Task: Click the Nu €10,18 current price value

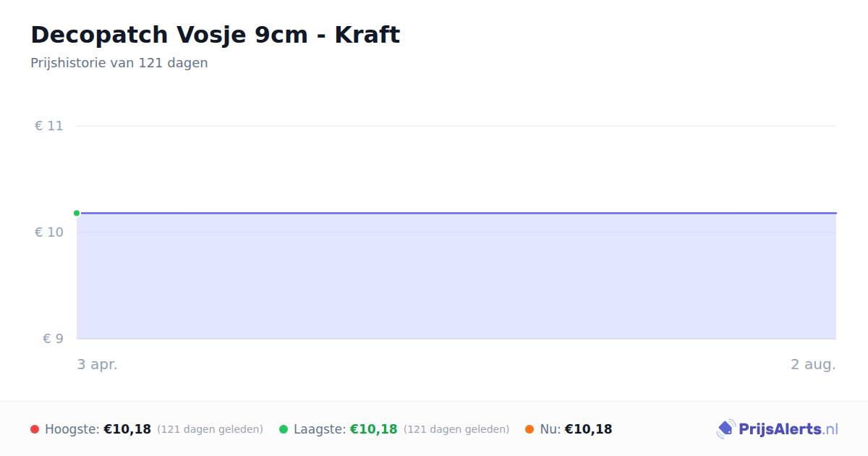Action: pos(588,429)
